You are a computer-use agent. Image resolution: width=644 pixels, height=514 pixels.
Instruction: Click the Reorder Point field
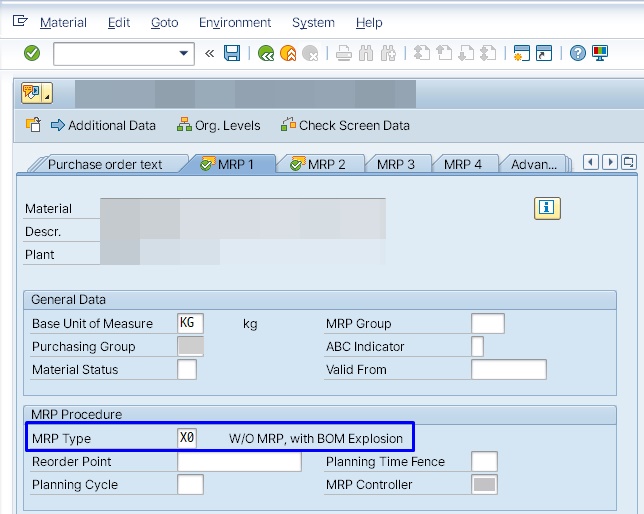(x=239, y=461)
